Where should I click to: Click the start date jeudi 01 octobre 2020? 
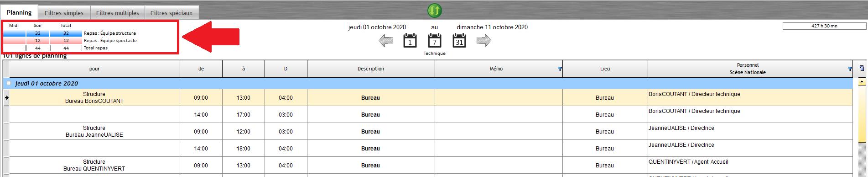377,27
